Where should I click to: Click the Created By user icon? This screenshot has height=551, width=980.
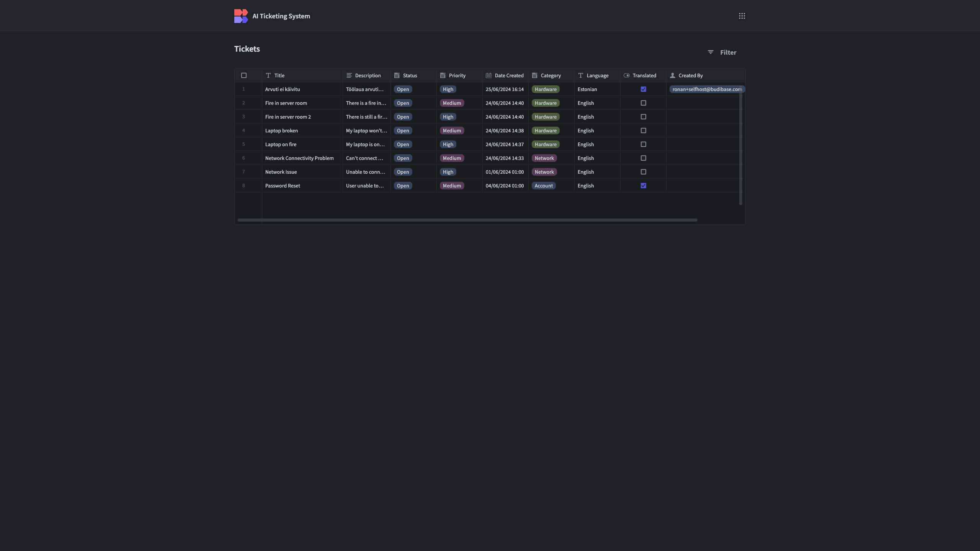point(673,75)
